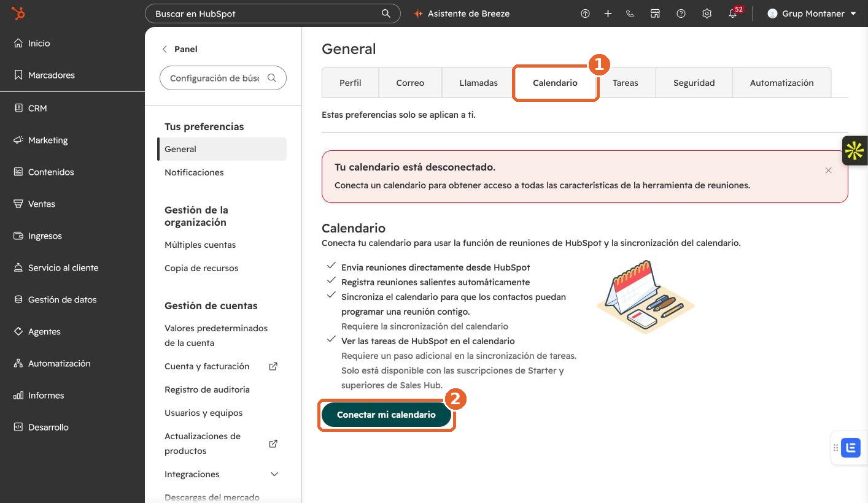The width and height of the screenshot is (868, 503).
Task: Dismiss the disconnected calendar alert
Action: 828,171
